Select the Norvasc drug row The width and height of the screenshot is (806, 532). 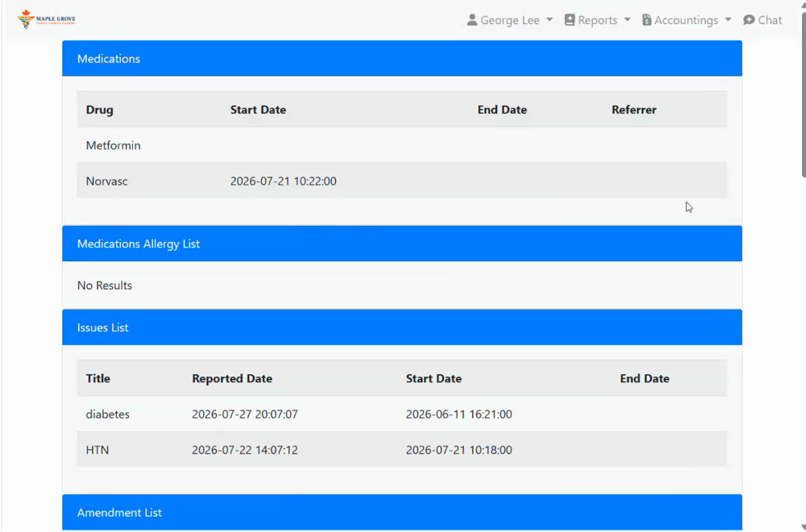[x=402, y=181]
